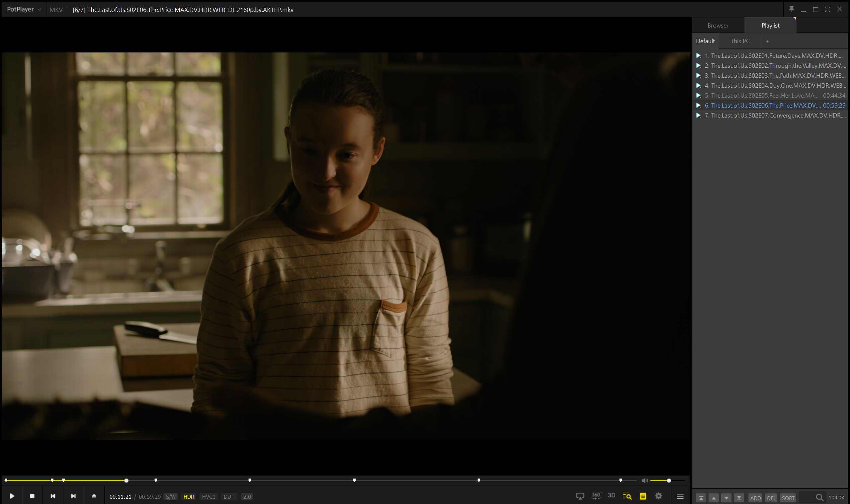Image resolution: width=850 pixels, height=504 pixels.
Task: Click the DD+ audio codec label
Action: [229, 496]
